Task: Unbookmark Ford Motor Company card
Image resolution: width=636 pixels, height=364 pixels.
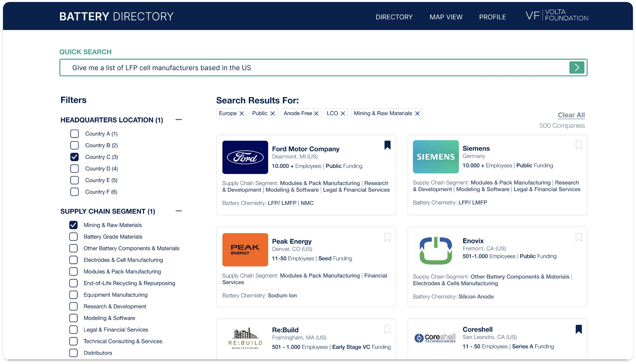Action: 387,145
